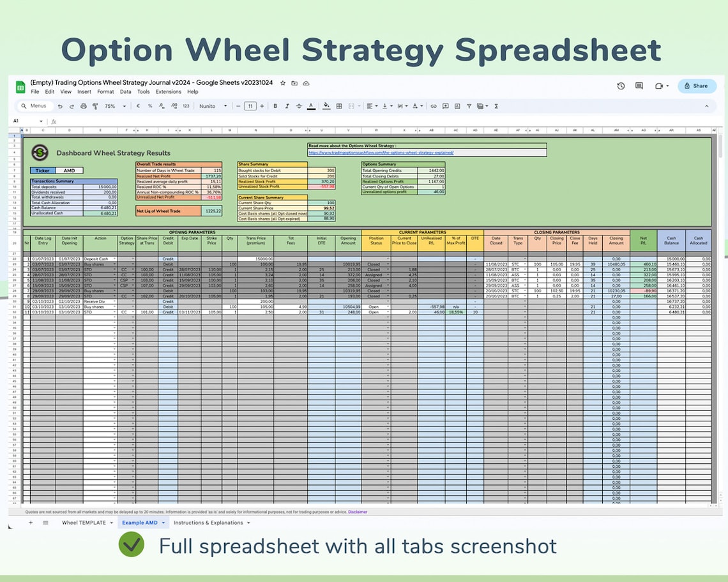The height and width of the screenshot is (582, 728).
Task: Apply percent format to selection
Action: [151, 107]
